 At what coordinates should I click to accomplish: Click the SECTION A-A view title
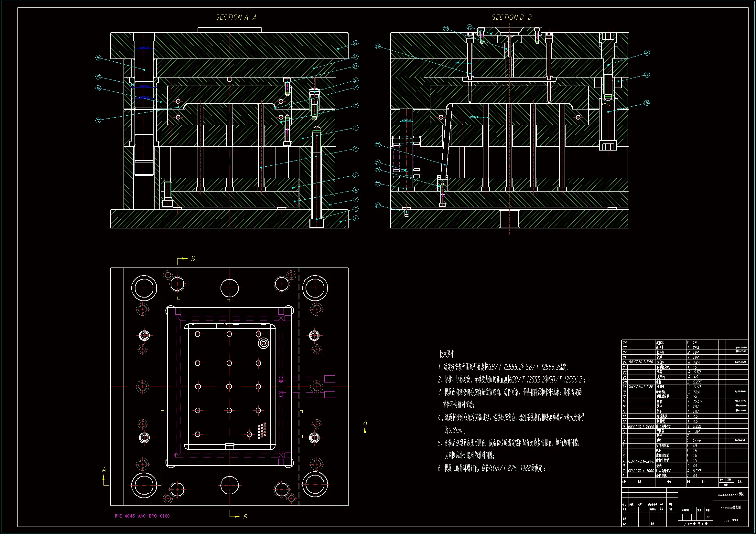pos(236,17)
